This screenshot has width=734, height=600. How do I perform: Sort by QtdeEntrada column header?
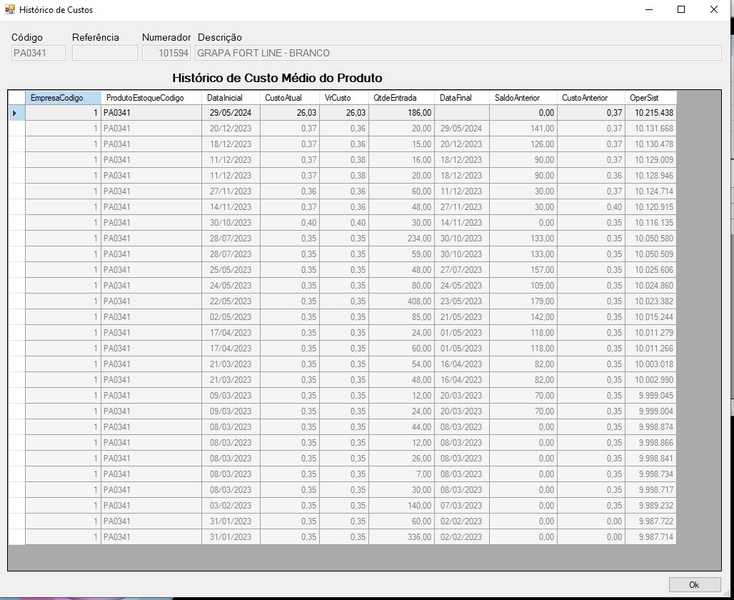[x=402, y=98]
